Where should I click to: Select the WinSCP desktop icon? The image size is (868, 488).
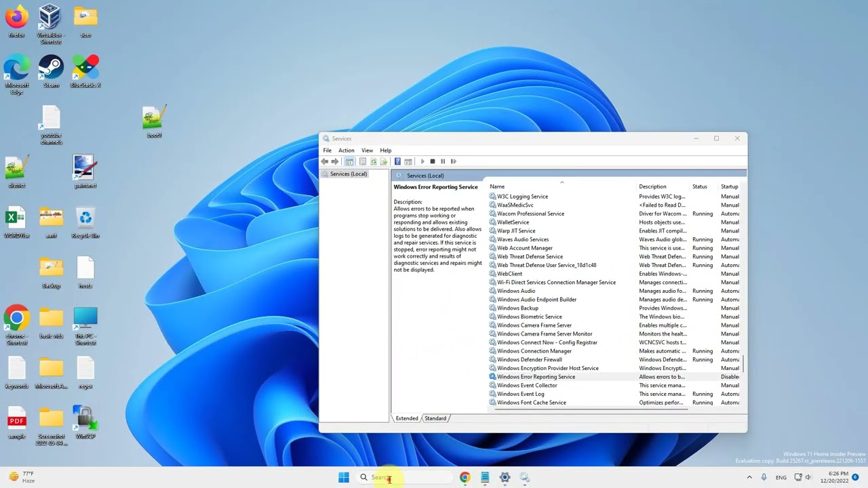click(85, 422)
